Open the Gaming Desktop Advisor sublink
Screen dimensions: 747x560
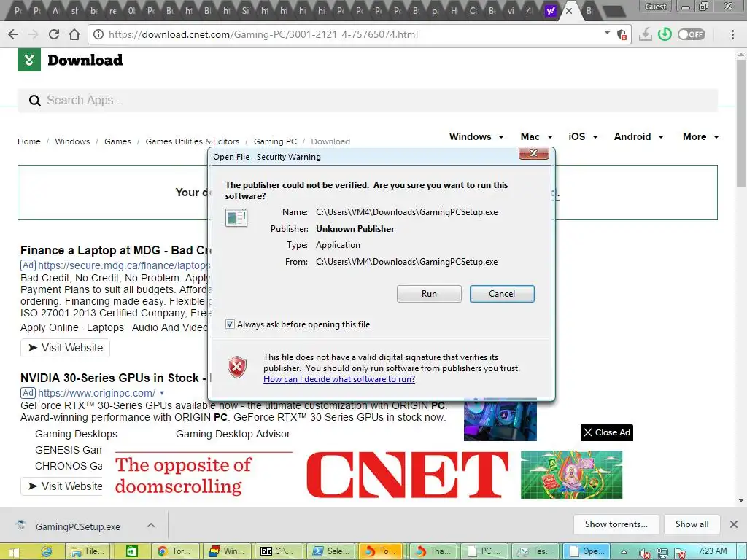coord(233,434)
